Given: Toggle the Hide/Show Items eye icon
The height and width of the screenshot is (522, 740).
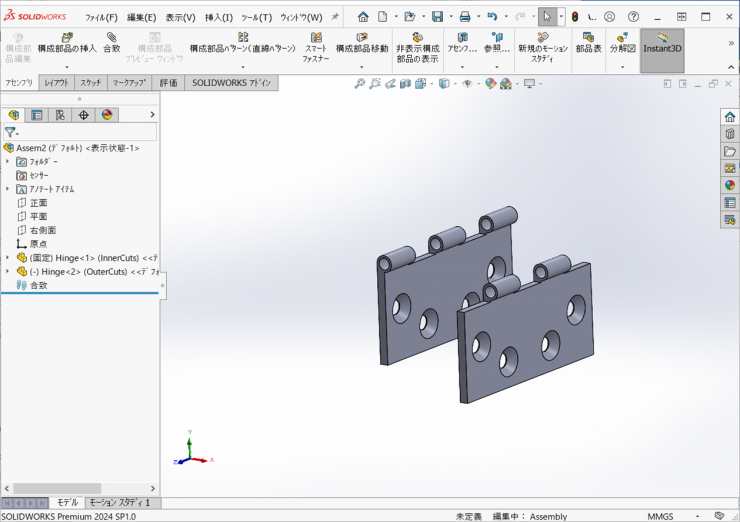Looking at the screenshot, I should click(467, 84).
